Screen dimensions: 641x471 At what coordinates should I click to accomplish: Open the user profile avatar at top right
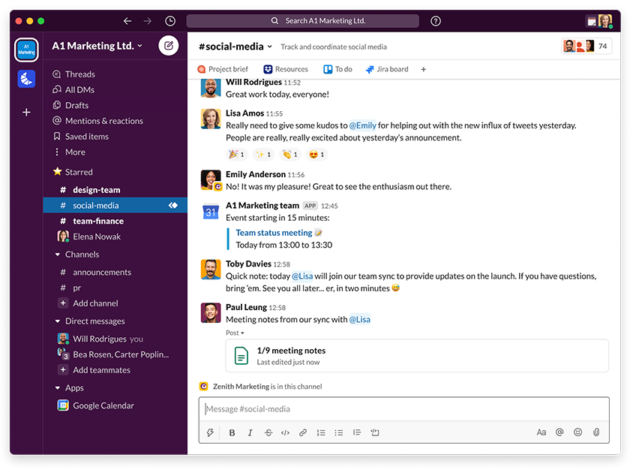pos(605,20)
